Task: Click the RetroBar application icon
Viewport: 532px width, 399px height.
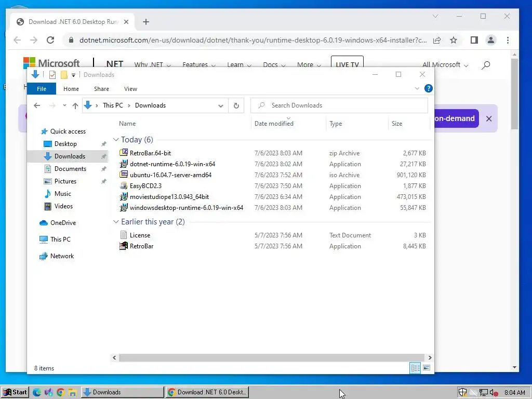Action: 124,246
